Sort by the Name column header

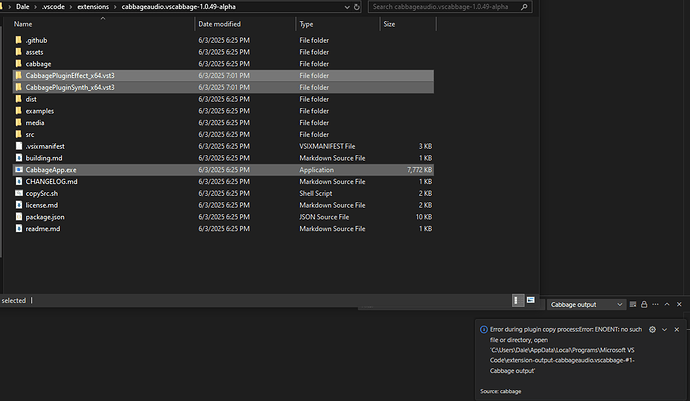tap(23, 24)
